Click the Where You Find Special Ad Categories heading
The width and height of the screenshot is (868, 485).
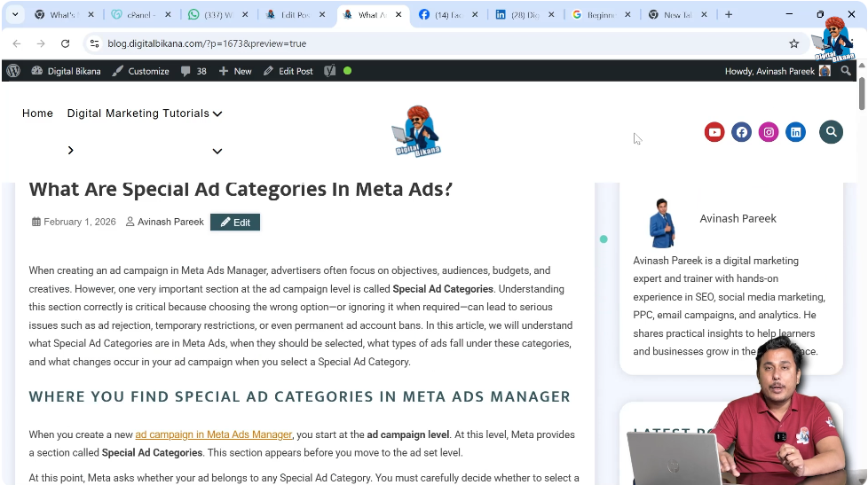click(x=299, y=396)
